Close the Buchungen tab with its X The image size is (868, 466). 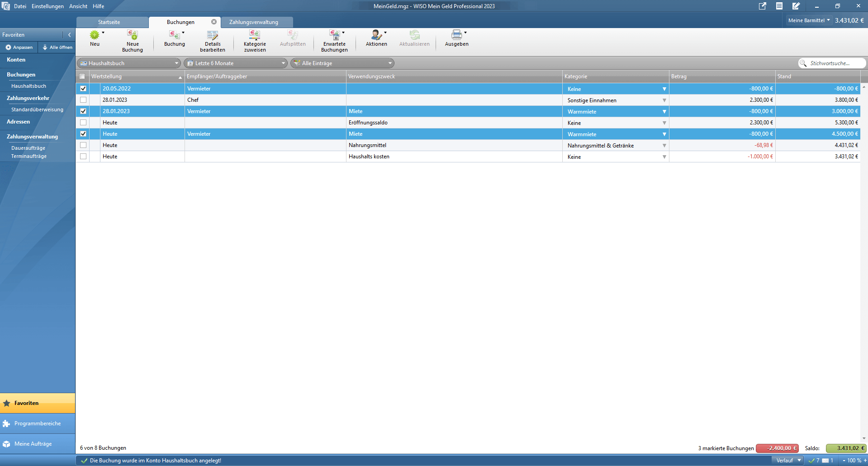tap(214, 22)
